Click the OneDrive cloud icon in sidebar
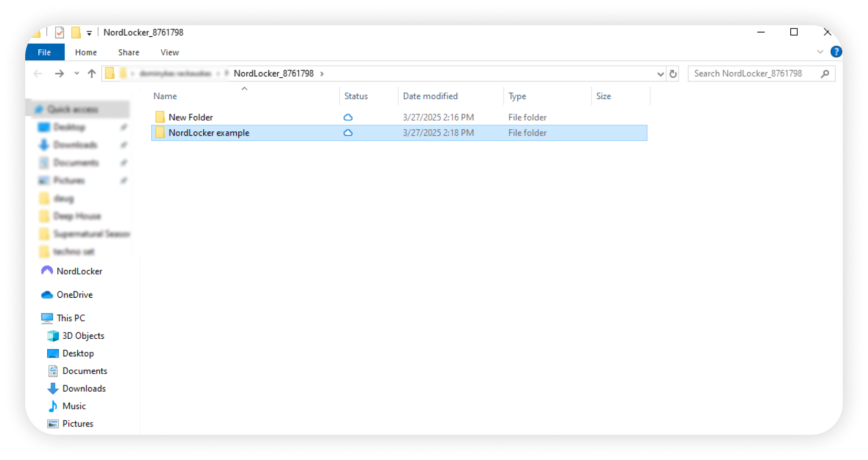 pos(47,295)
